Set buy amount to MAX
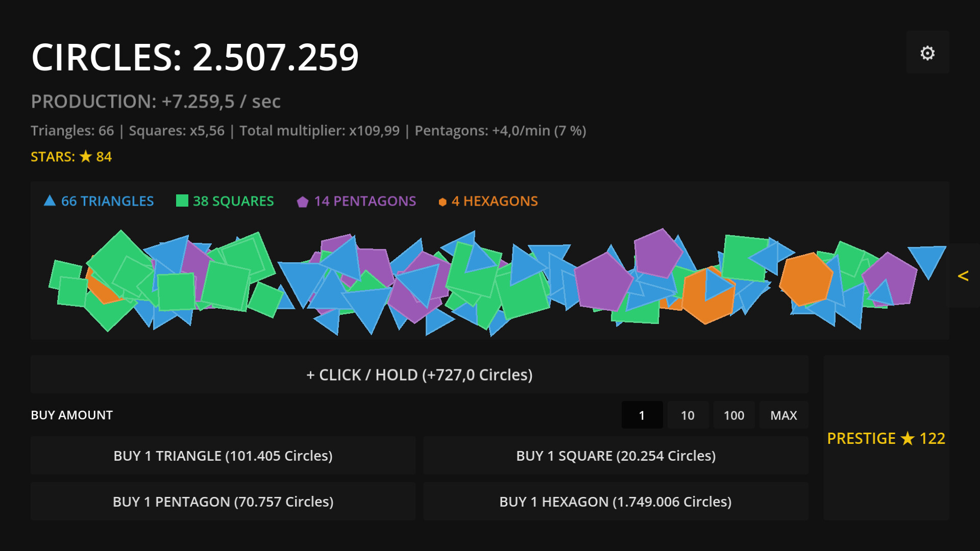This screenshot has width=980, height=551. pos(783,415)
